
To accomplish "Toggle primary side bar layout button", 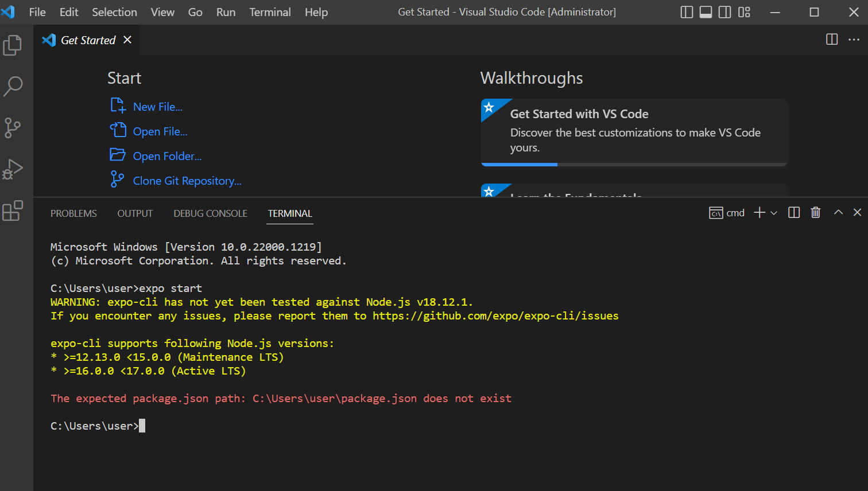I will pos(687,12).
